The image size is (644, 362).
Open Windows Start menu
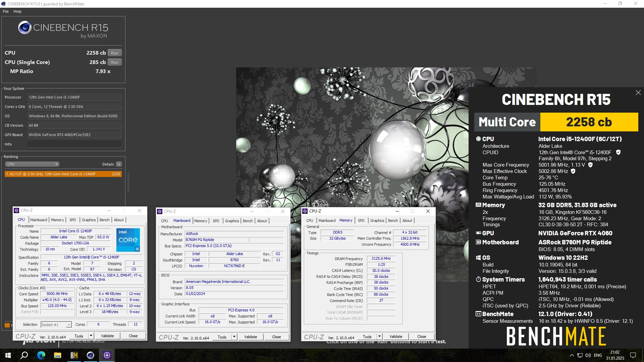tap(8, 355)
